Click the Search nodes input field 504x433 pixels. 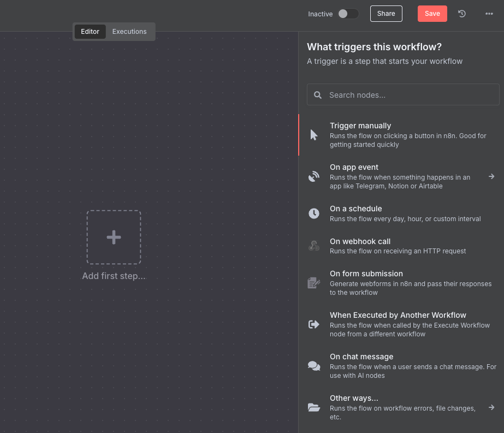point(410,95)
